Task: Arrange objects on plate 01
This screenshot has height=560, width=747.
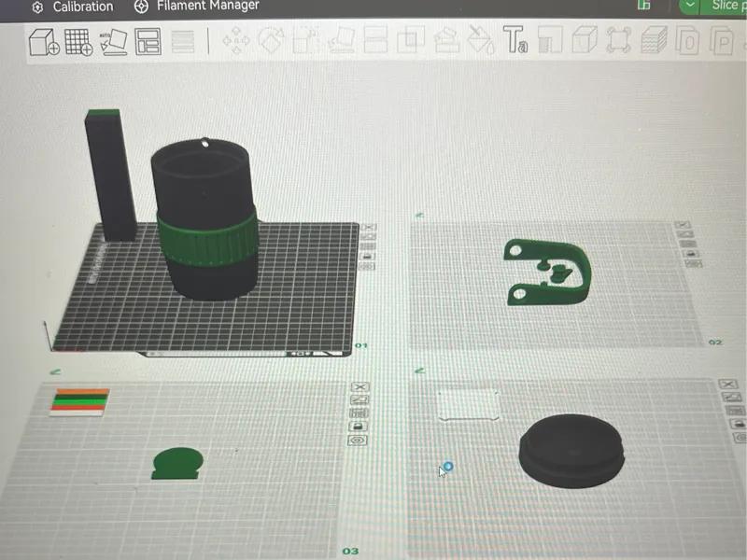Action: point(368,246)
